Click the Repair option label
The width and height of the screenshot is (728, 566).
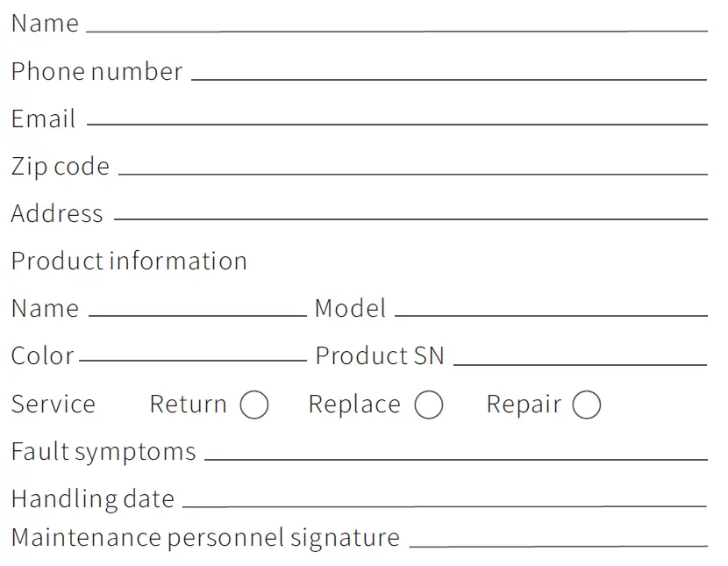tap(524, 405)
